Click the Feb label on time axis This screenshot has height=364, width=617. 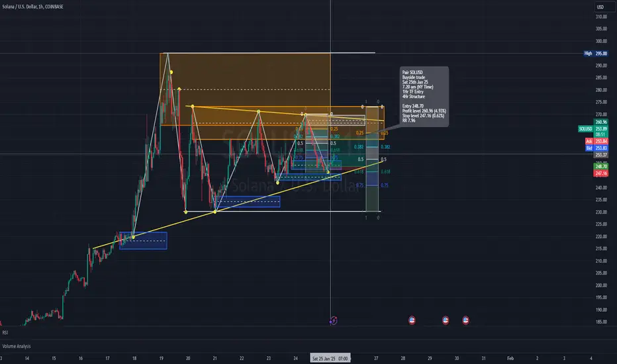(x=510, y=359)
